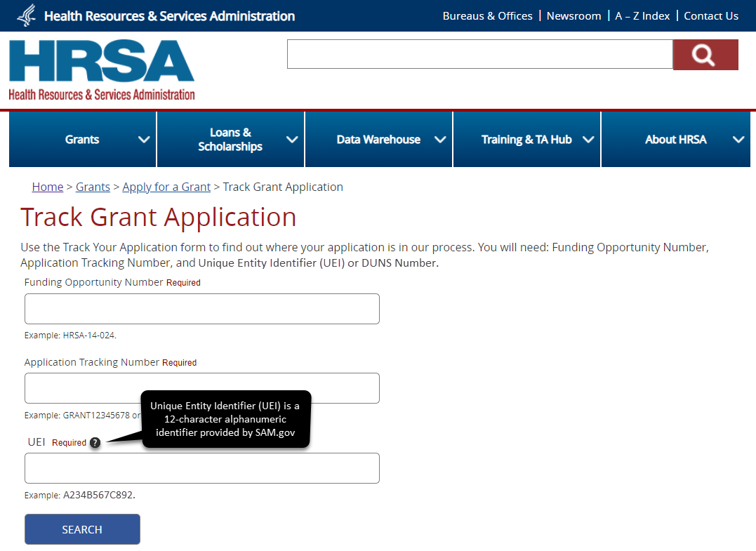Open the Grants navigation menu
This screenshot has height=551, width=756.
(x=82, y=139)
